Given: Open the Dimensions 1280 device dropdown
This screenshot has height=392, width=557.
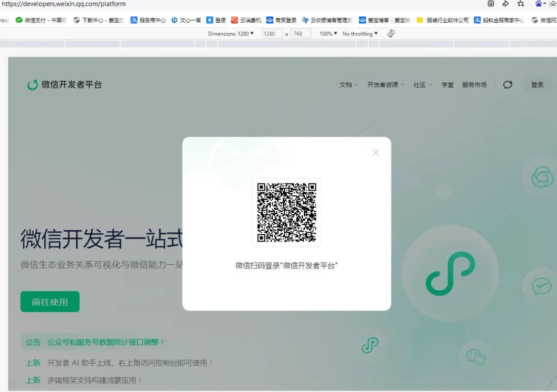Looking at the screenshot, I should (231, 33).
